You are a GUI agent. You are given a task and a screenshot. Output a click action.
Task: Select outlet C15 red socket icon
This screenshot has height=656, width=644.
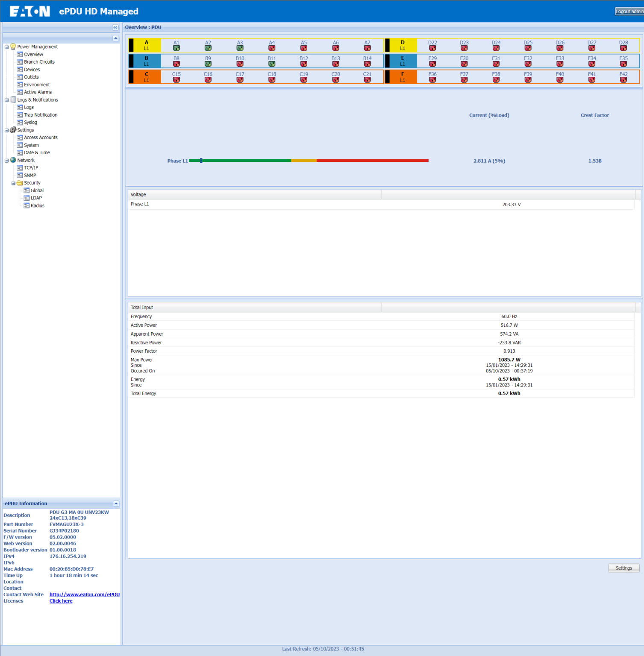(176, 80)
